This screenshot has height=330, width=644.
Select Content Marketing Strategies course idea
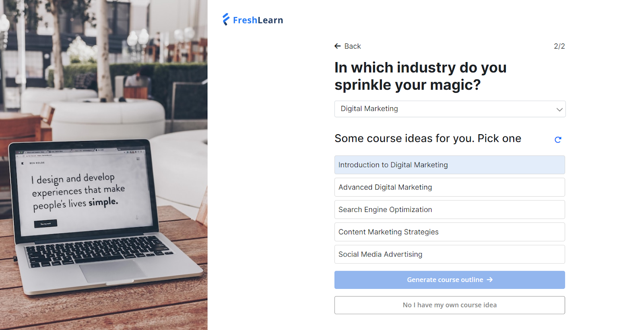450,232
